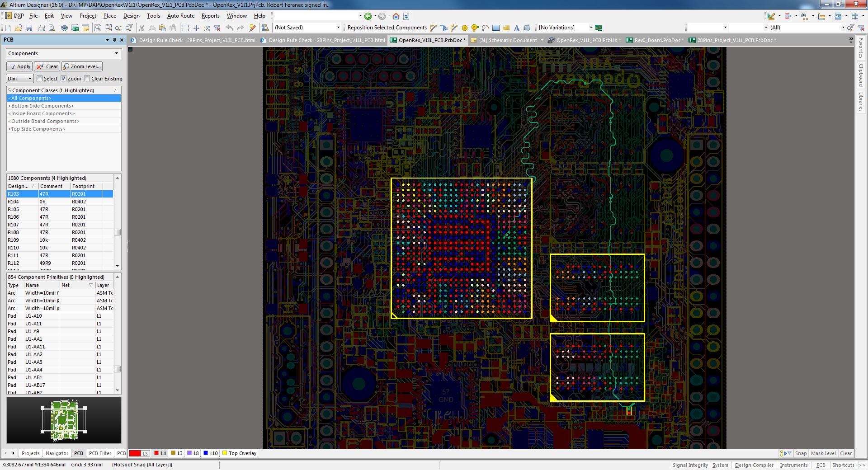
Task: Click the Apply button in PCB panel
Action: click(19, 66)
